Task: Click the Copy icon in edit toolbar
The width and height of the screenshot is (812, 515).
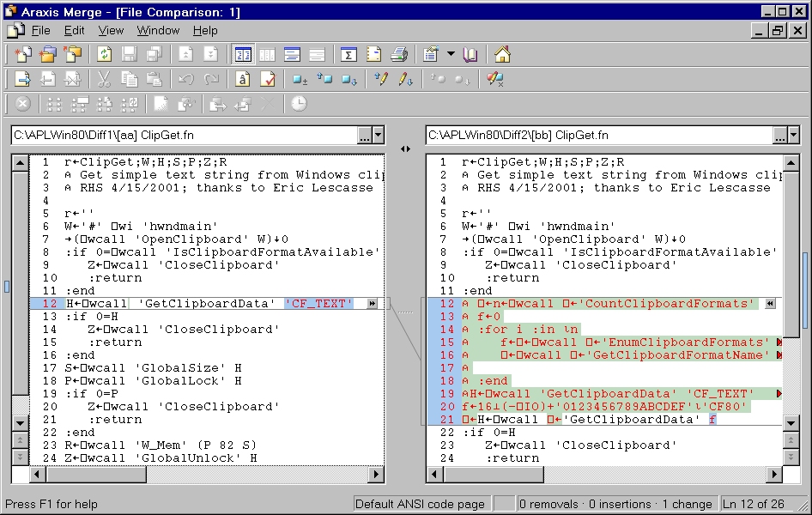Action: 129,79
